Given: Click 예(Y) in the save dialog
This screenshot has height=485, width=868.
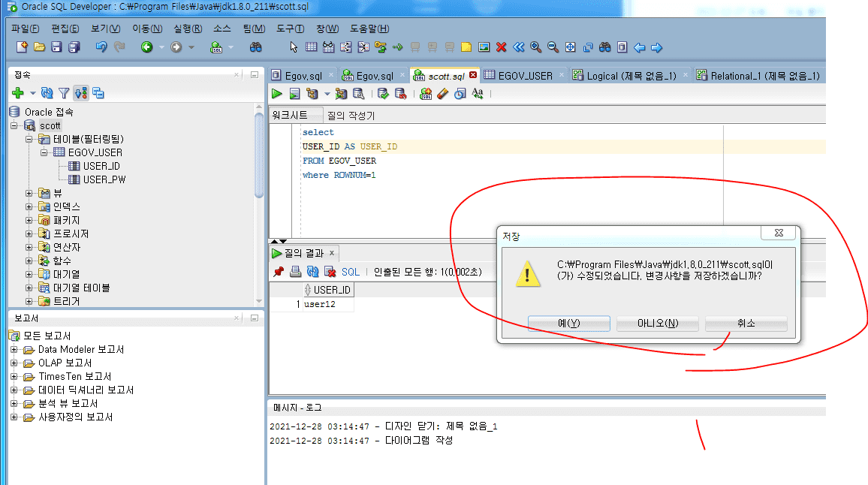Looking at the screenshot, I should click(569, 324).
